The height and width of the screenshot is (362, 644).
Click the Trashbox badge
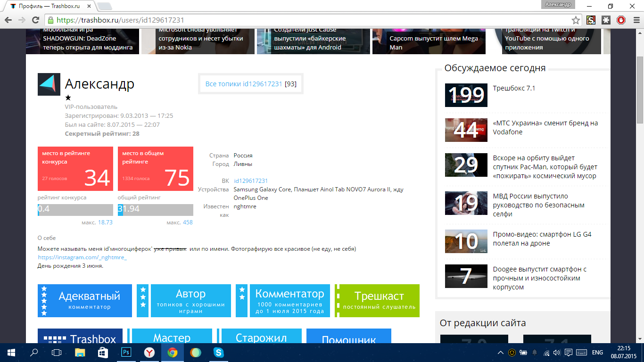(x=80, y=336)
